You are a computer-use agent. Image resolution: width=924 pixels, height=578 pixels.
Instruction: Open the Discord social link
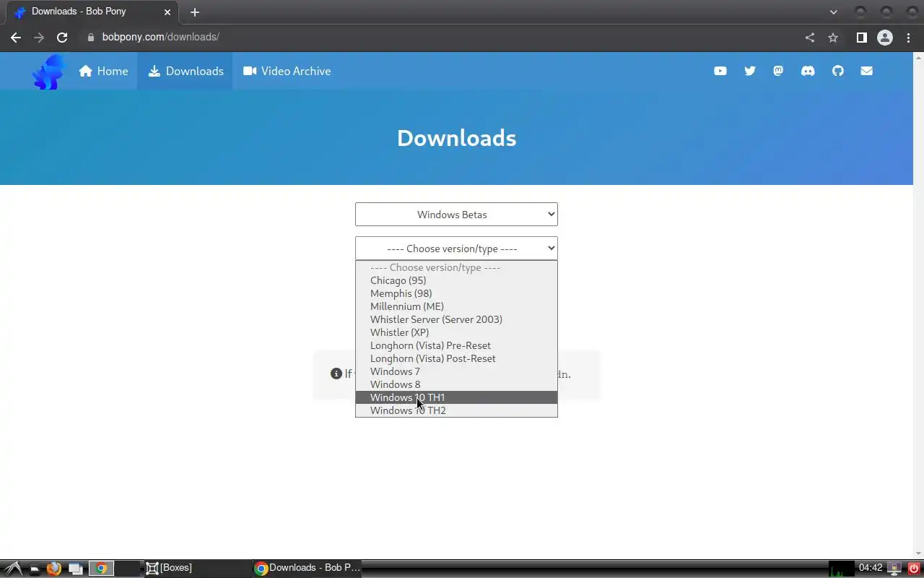[808, 71]
